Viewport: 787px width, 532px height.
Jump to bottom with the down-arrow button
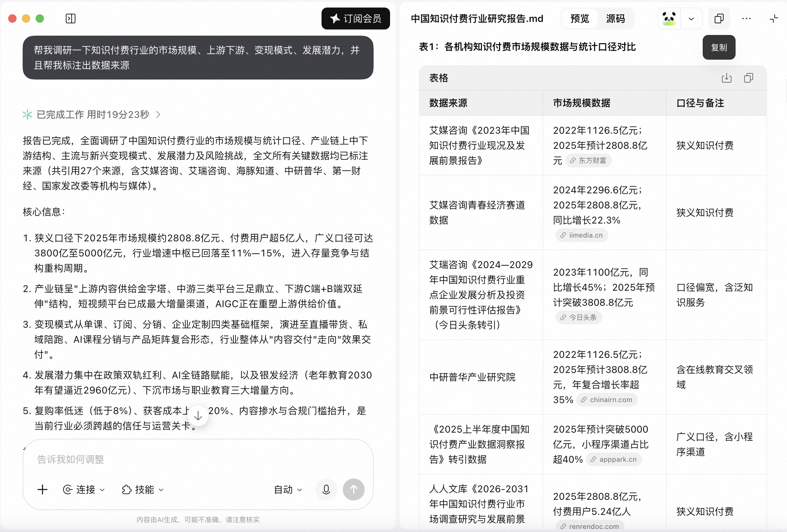(x=198, y=416)
